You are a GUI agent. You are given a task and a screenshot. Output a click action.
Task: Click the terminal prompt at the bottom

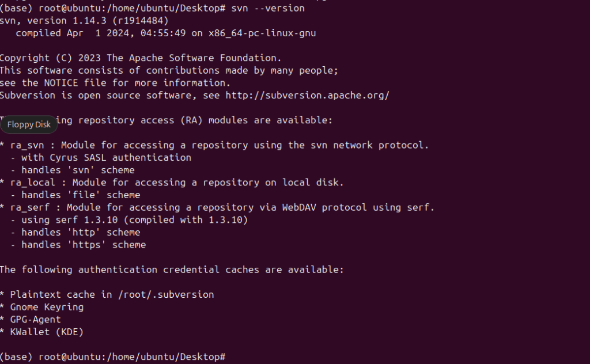pyautogui.click(x=112, y=357)
